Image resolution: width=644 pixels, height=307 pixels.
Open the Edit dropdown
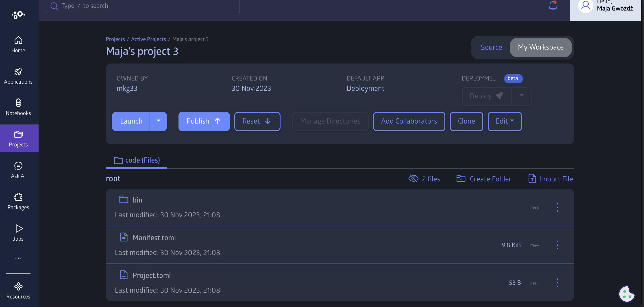pos(505,121)
